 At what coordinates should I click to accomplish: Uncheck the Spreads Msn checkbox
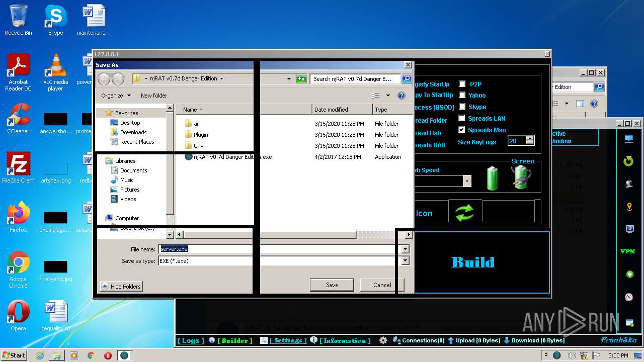coord(462,130)
